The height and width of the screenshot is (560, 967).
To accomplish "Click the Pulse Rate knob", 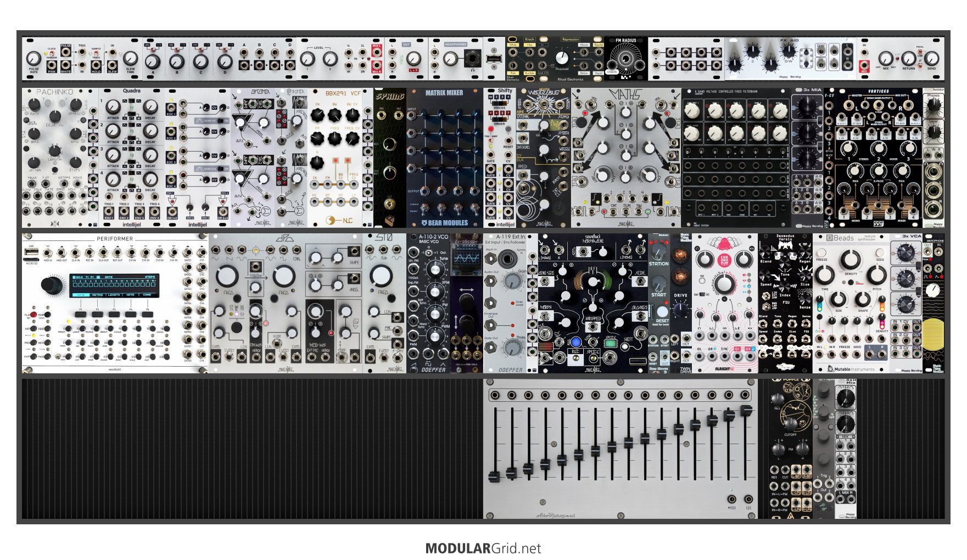I will pyautogui.click(x=33, y=58).
